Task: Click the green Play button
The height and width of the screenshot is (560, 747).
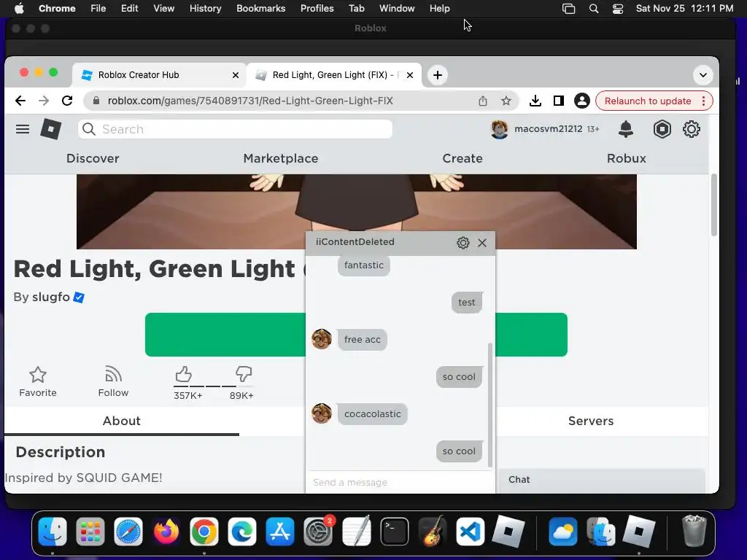Action: point(356,335)
